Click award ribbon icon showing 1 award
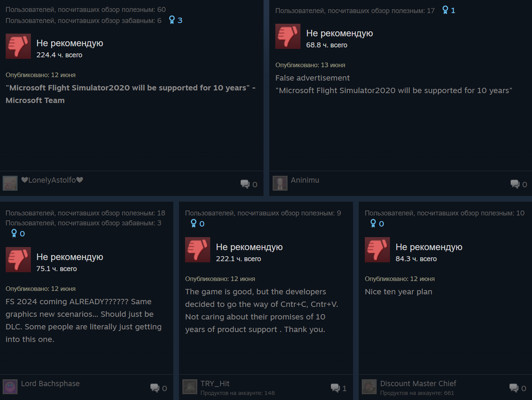The image size is (532, 400). [445, 10]
